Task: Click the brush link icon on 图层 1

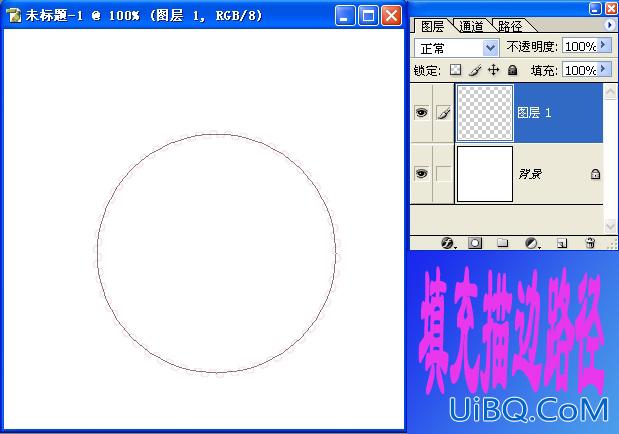Action: point(444,113)
